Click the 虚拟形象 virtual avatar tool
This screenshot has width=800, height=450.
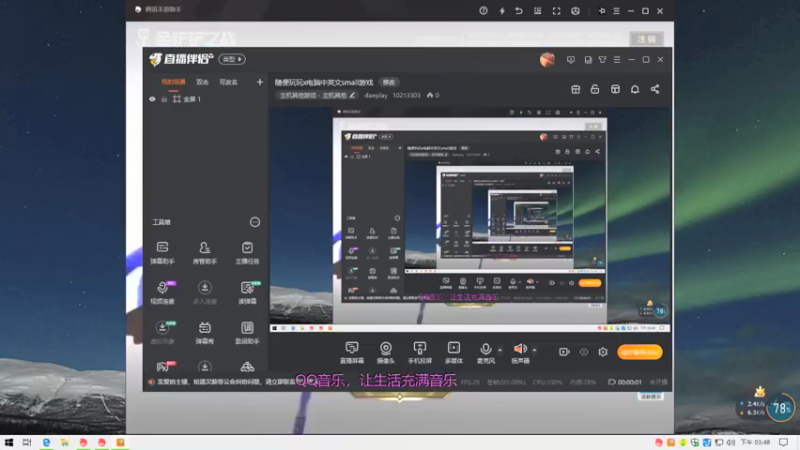(x=162, y=333)
